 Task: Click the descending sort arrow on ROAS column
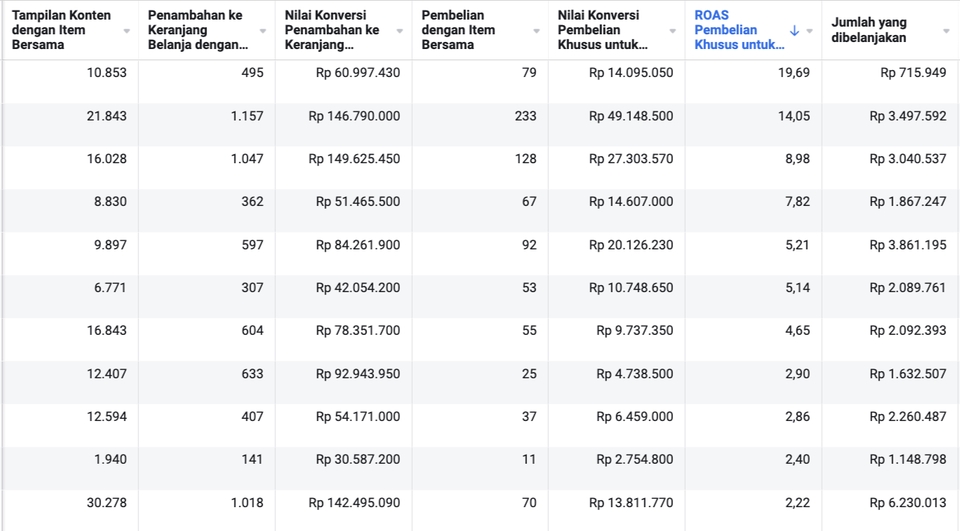pyautogui.click(x=794, y=31)
